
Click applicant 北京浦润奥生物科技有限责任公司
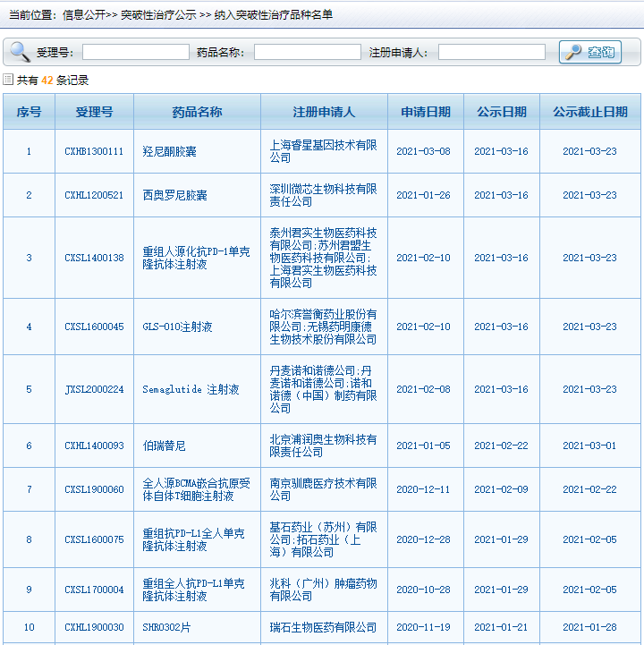pos(323,446)
